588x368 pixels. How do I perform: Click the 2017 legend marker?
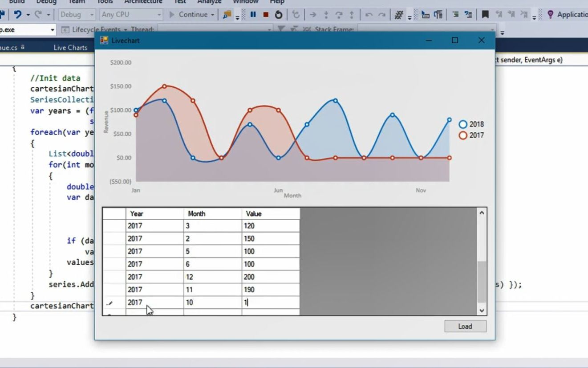click(463, 135)
